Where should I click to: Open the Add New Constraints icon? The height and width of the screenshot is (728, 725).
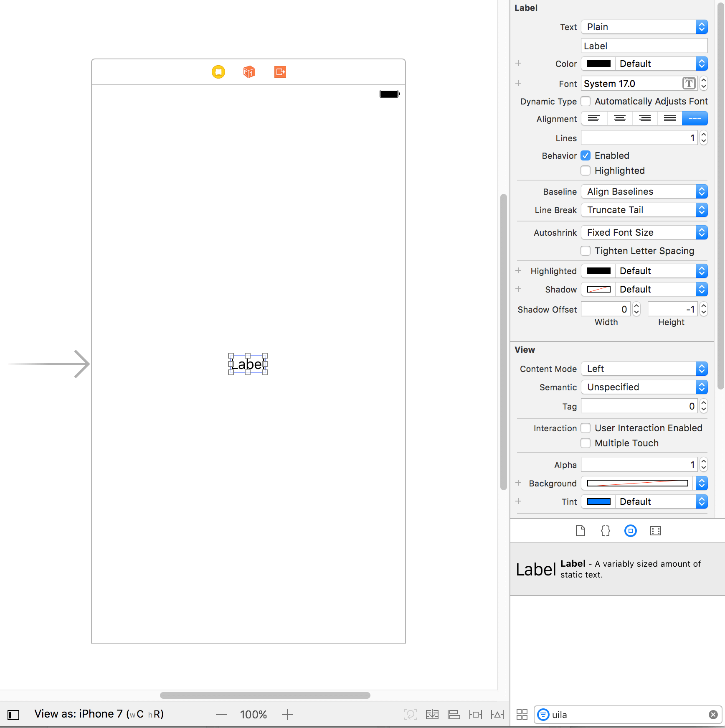tap(476, 715)
